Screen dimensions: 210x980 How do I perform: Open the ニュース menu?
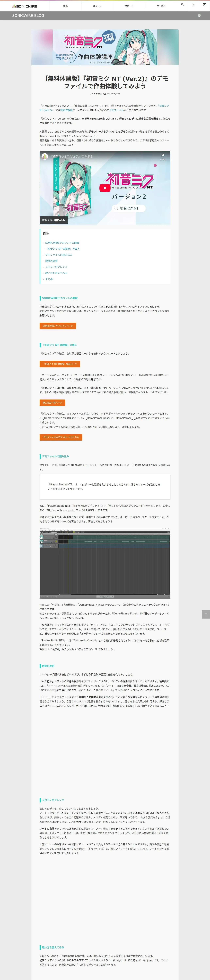point(97,6)
